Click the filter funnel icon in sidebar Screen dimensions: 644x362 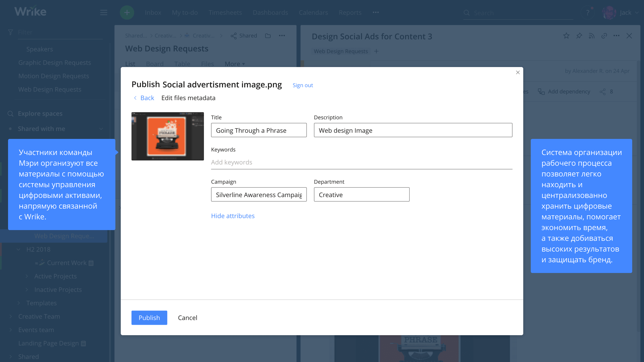(10, 32)
